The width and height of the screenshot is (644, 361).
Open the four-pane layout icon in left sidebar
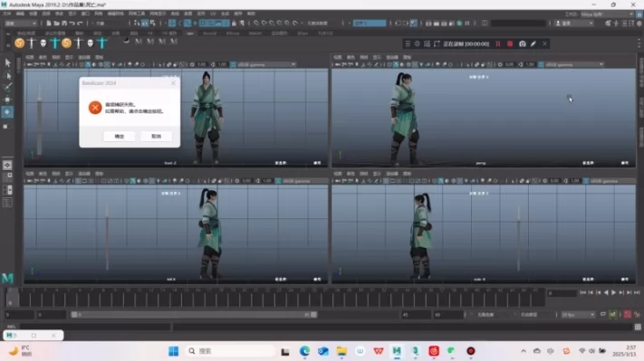pyautogui.click(x=7, y=177)
